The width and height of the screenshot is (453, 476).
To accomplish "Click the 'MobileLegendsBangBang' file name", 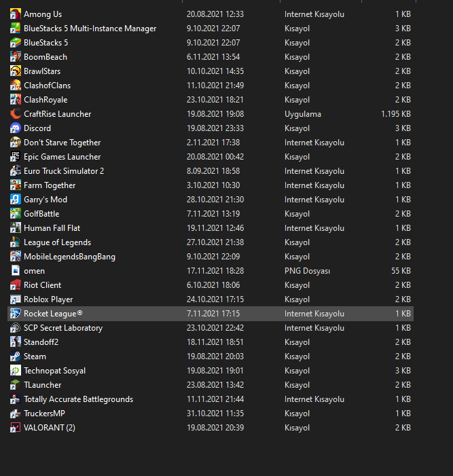I will tap(69, 257).
